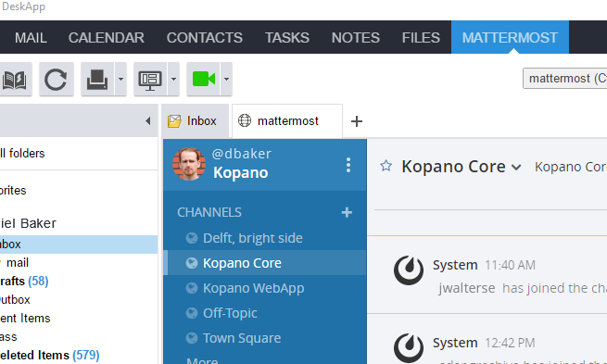Click the 11:40 AM message timestamp
The image size is (607, 364).
(x=510, y=266)
